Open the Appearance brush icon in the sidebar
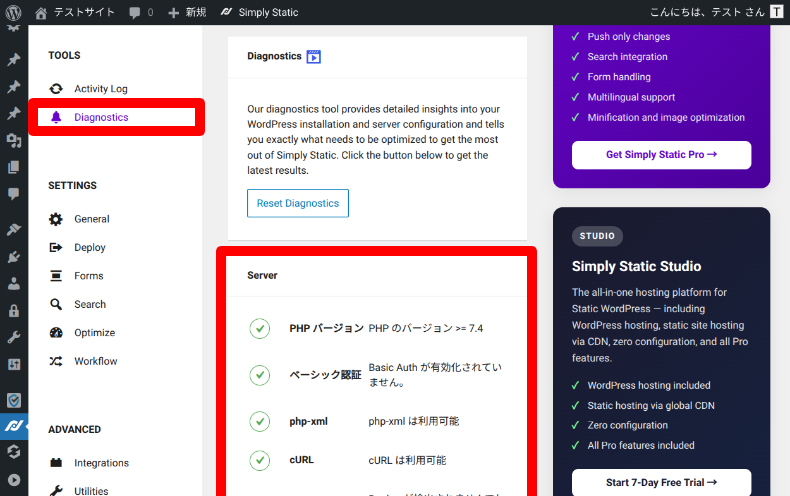Viewport: 790px width, 496px height. point(14,229)
